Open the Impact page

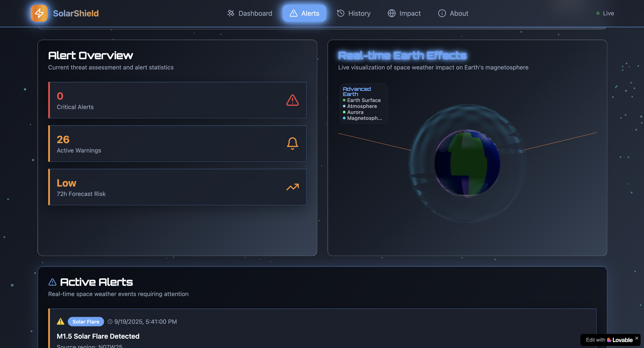point(404,13)
